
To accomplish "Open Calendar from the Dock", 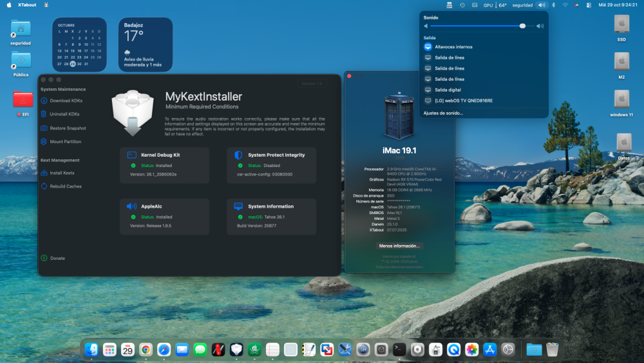I will [x=128, y=349].
